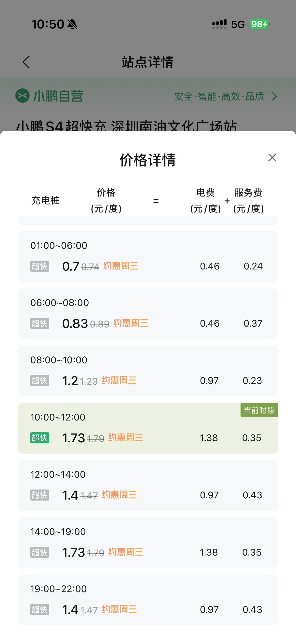
Task: Expand the 安全·智能·高效·品质 chevron
Action: [274, 96]
